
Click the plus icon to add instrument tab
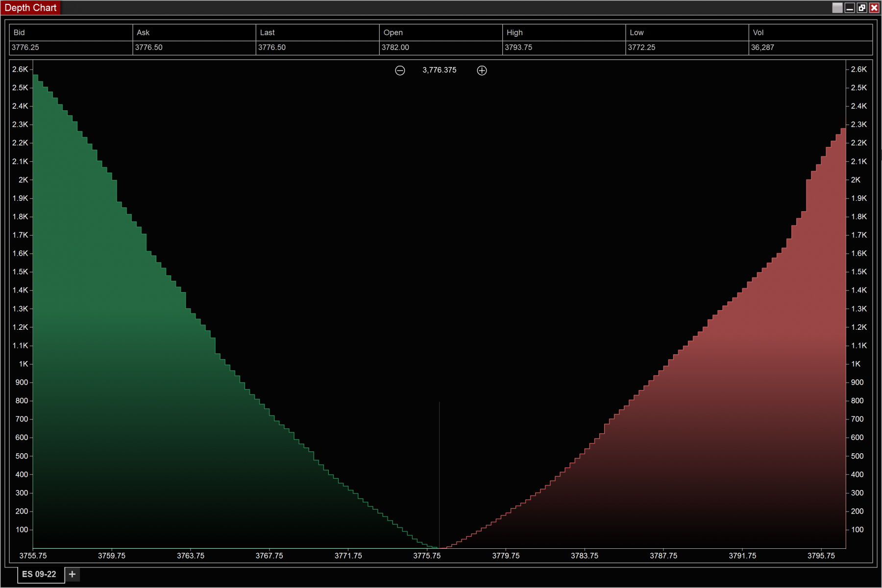tap(72, 574)
